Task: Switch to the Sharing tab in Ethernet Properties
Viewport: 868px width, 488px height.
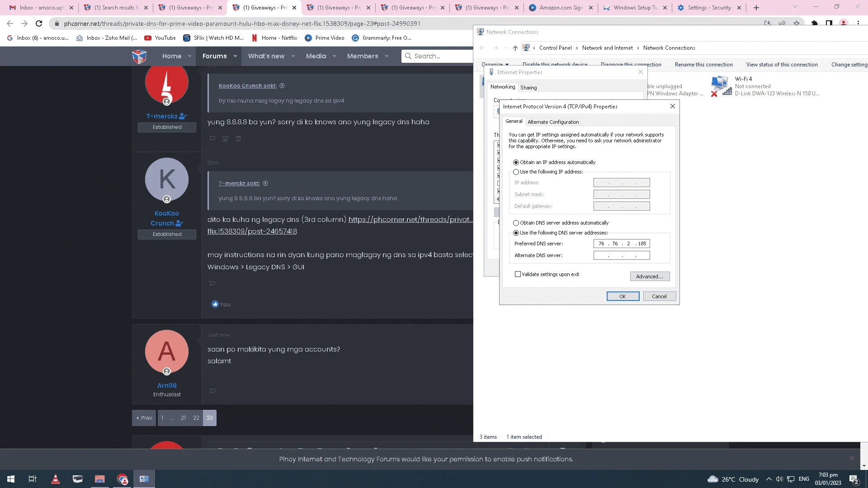Action: pos(528,88)
